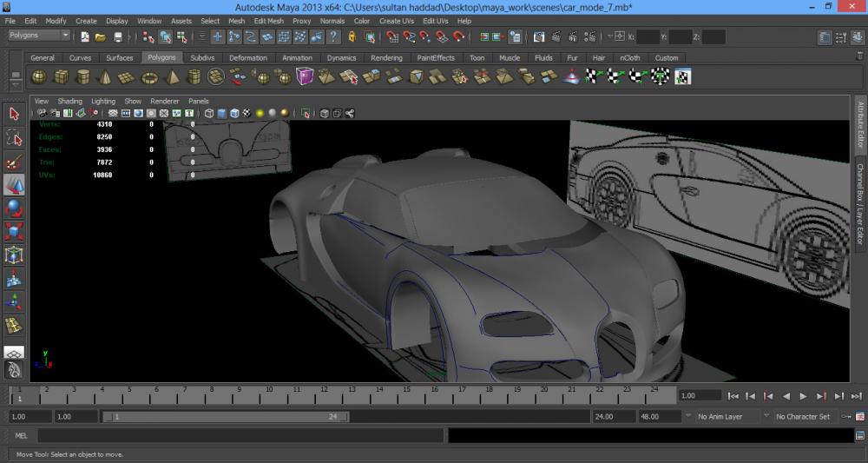The height and width of the screenshot is (463, 868).
Task: Toggle snap to curves
Action: coord(410,37)
